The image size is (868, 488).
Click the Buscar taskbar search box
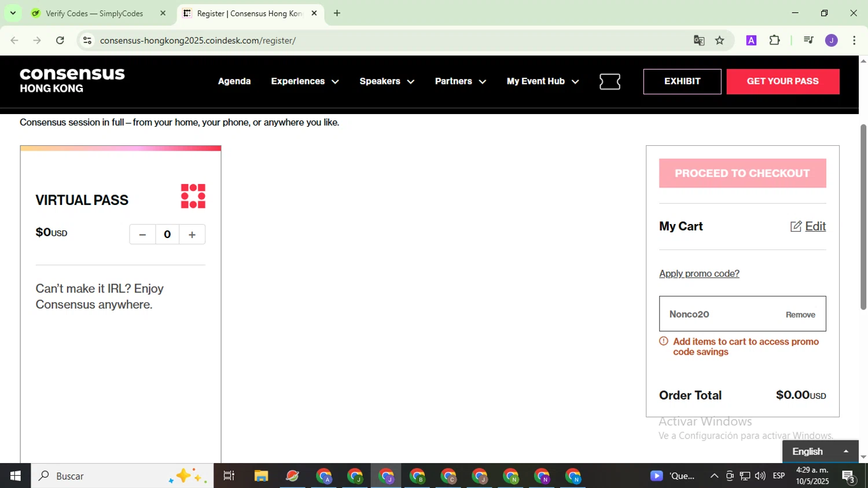[122, 476]
